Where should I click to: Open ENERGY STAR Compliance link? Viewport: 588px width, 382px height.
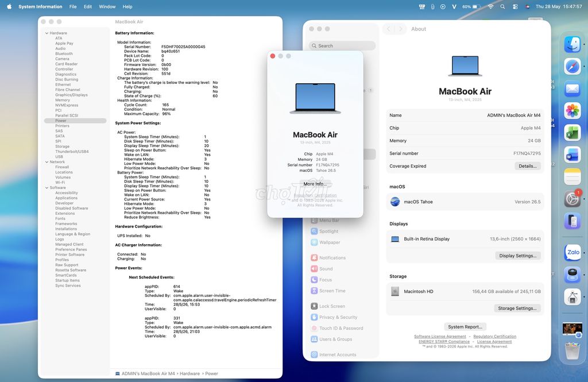click(x=444, y=341)
